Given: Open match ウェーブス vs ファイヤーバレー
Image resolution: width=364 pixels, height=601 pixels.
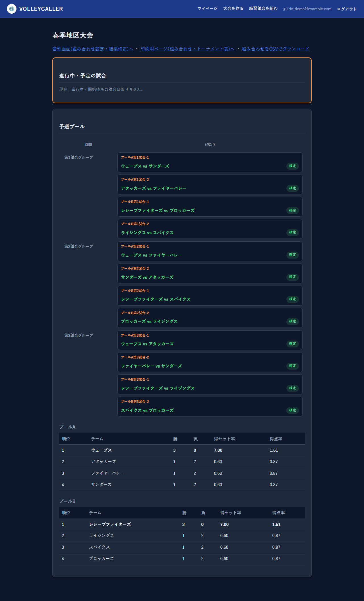Looking at the screenshot, I should coord(210,251).
